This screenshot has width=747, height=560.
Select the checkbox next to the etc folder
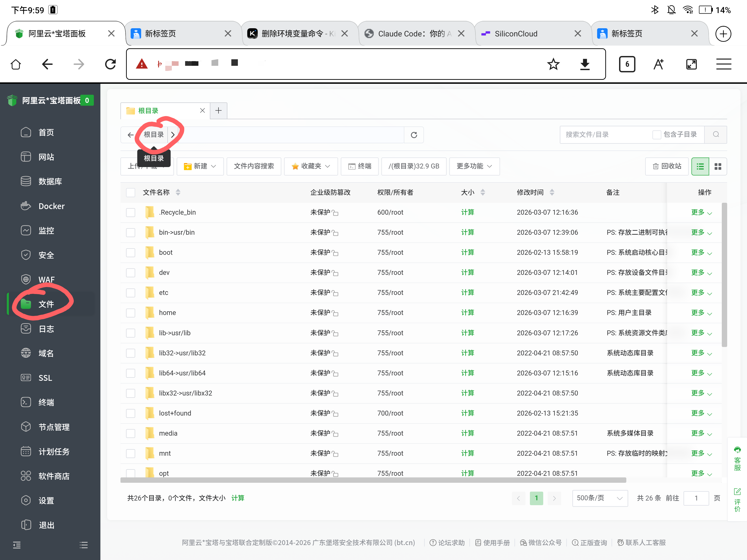tap(131, 293)
